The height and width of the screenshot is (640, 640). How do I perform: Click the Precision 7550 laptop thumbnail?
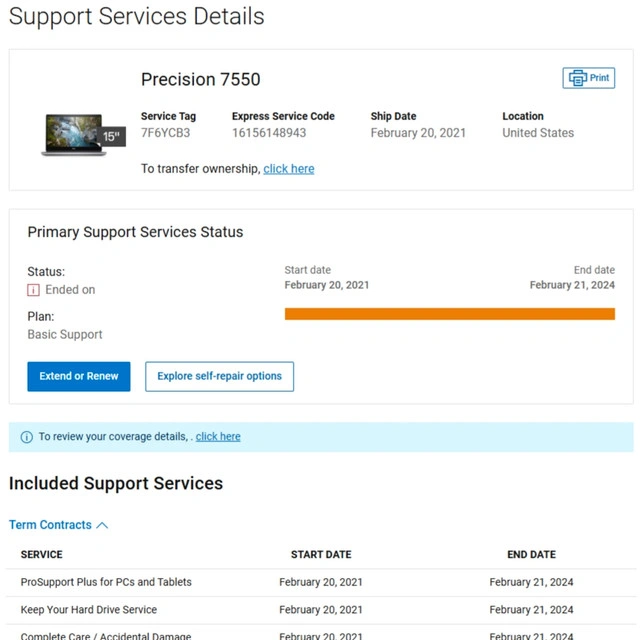coord(73,134)
